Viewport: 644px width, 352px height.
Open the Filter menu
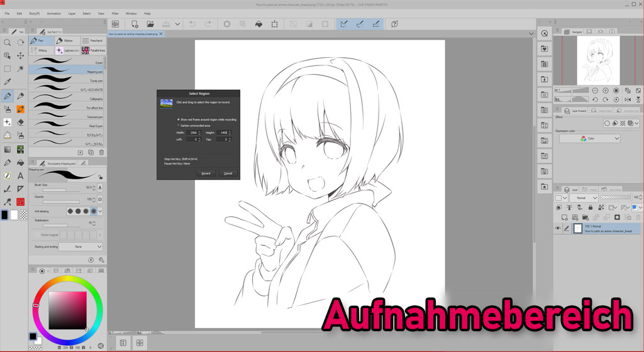point(115,13)
